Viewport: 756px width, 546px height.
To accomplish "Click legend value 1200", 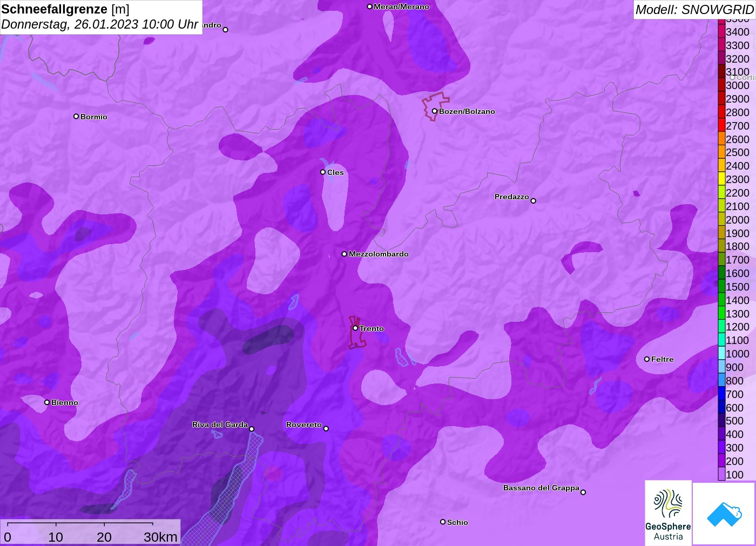I will [738, 327].
